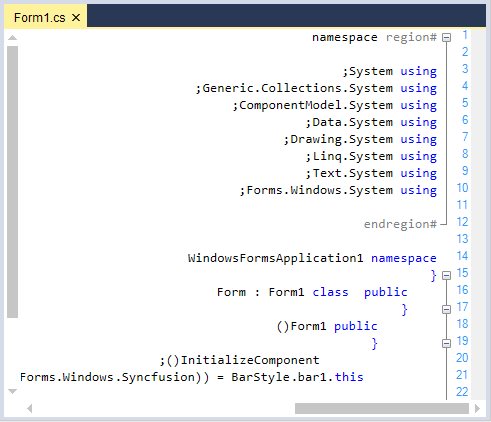
Task: Collapse the constructor block at line 19
Action: point(446,344)
